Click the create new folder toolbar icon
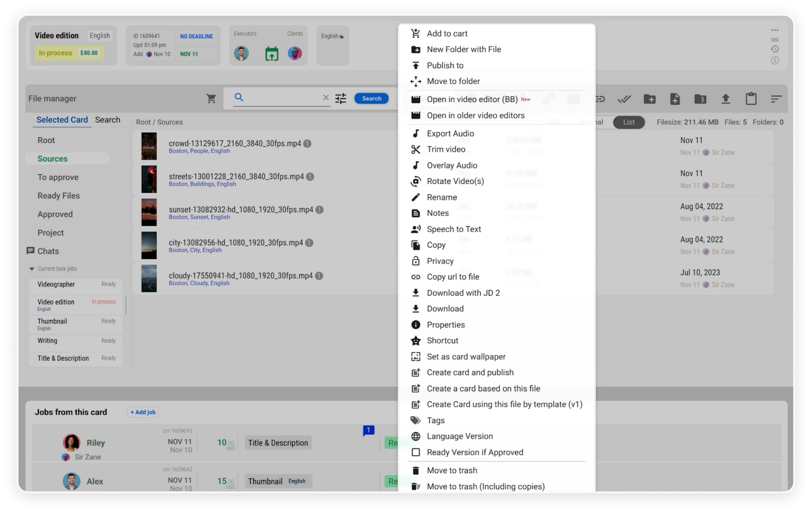Image resolution: width=812 pixels, height=513 pixels. point(650,99)
